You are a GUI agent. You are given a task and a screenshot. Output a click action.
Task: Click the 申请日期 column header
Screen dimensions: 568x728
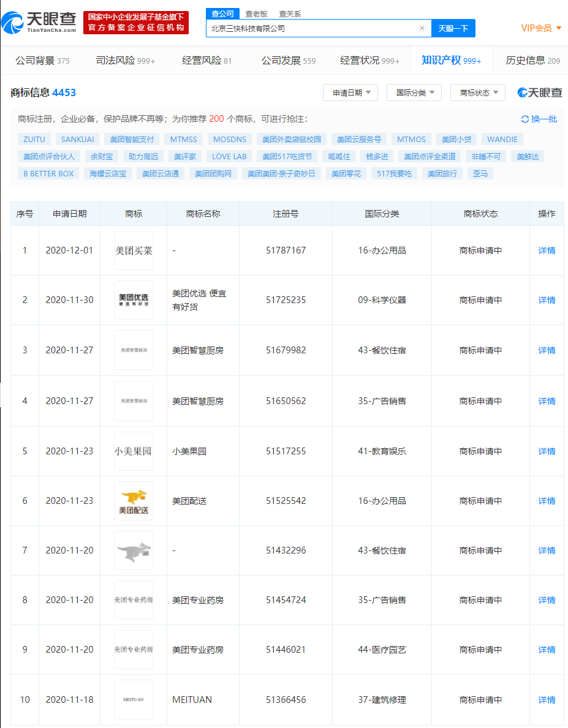pos(70,214)
